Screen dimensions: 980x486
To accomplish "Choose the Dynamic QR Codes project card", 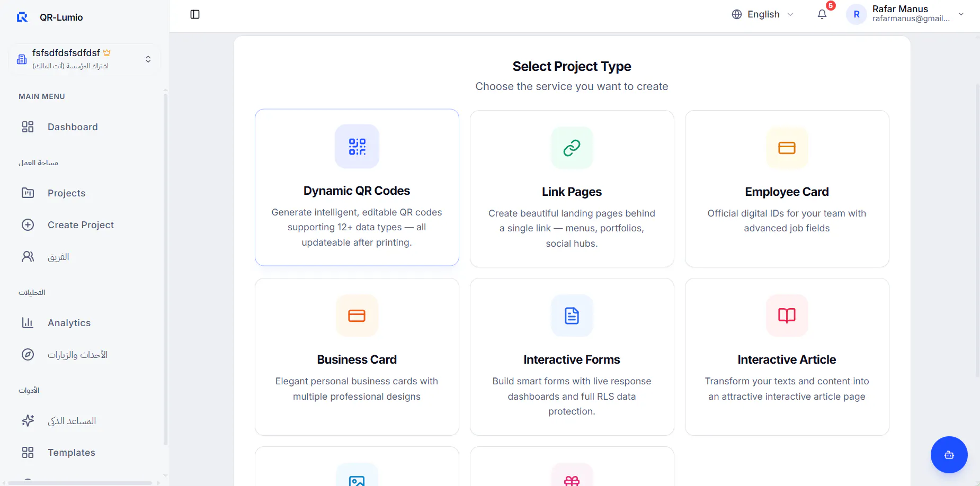I will click(357, 187).
